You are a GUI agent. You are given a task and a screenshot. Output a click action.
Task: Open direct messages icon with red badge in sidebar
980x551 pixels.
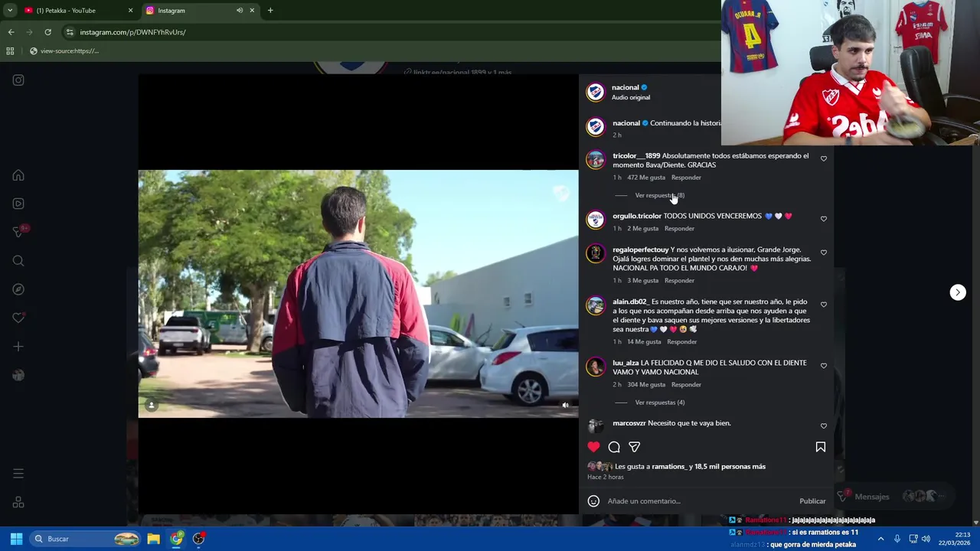coord(18,232)
